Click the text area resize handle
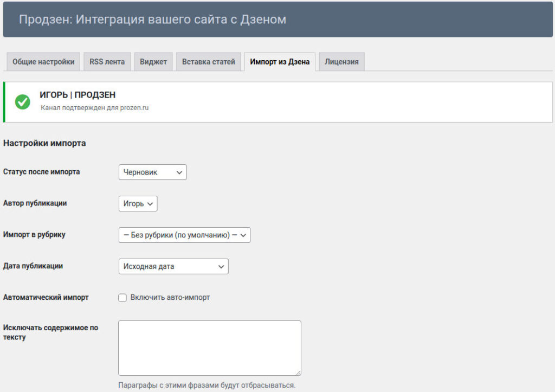 click(x=298, y=372)
